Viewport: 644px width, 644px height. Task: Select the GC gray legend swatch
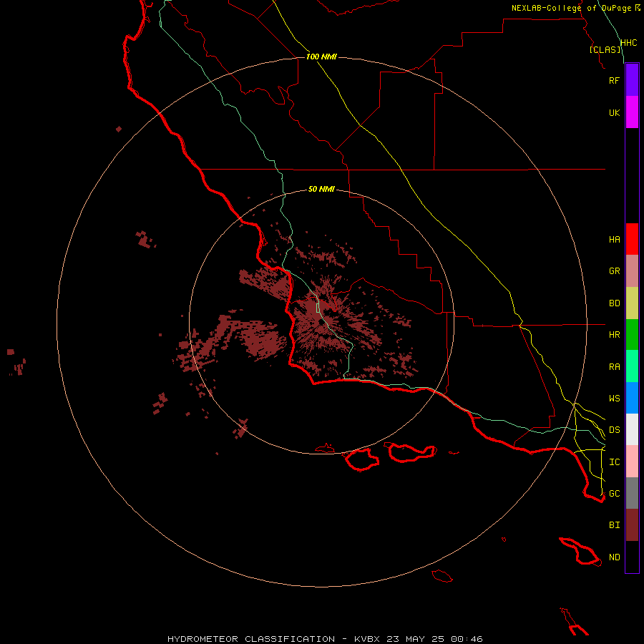click(x=632, y=493)
